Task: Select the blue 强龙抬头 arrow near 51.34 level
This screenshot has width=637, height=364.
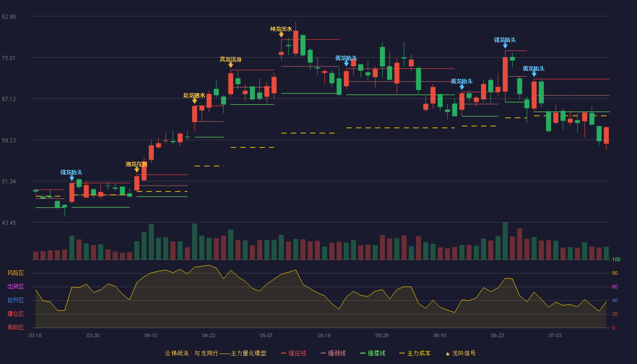Action: coord(71,178)
